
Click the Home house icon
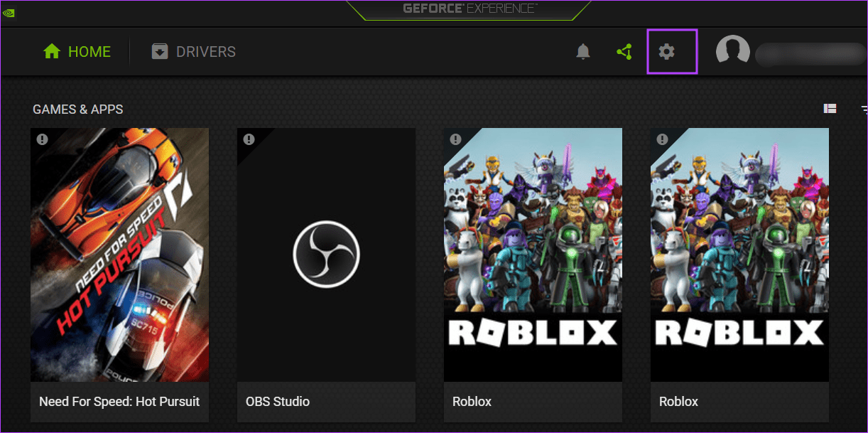pyautogui.click(x=52, y=50)
